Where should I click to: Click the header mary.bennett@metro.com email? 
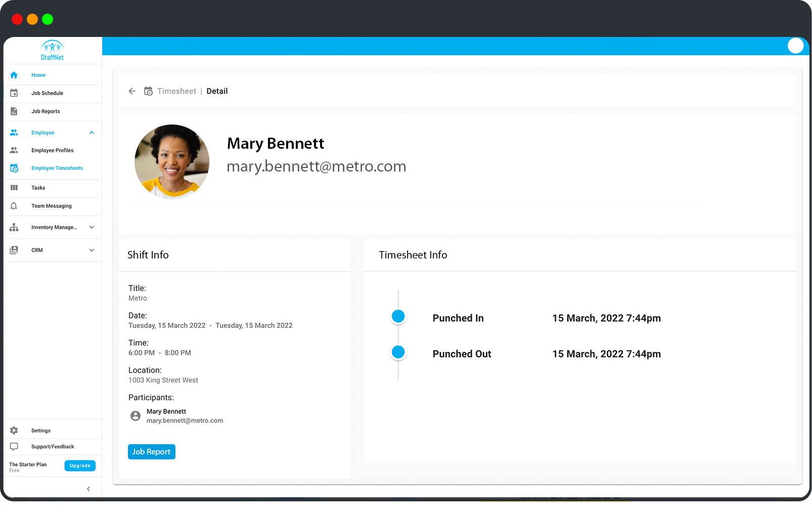click(x=317, y=166)
